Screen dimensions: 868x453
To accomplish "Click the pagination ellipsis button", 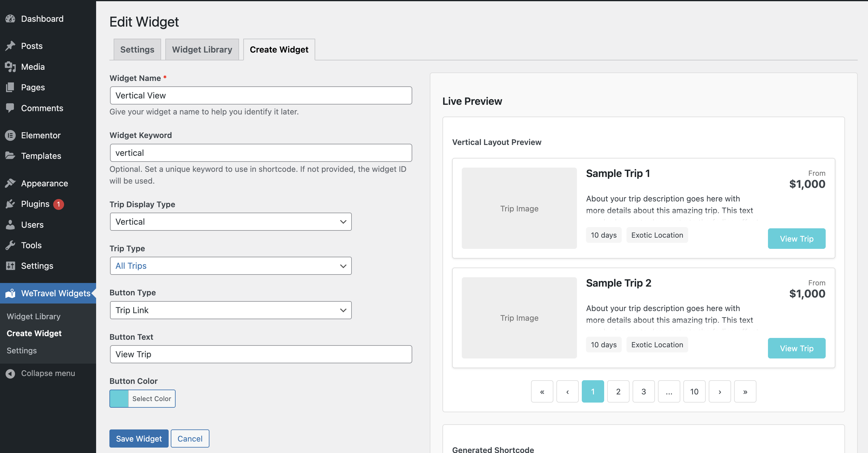I will click(669, 391).
